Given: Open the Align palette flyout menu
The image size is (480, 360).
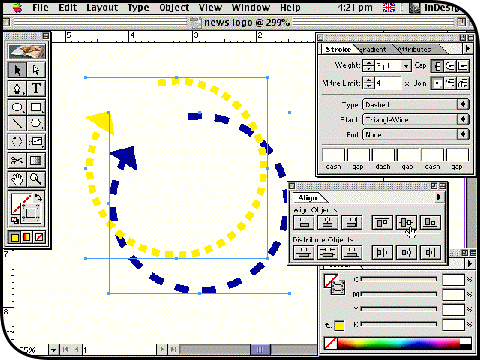Looking at the screenshot, I should click(x=439, y=197).
